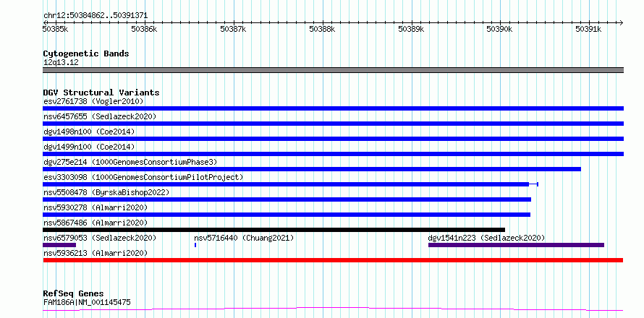Click the tiny nsv5716440 (Chuang2021) marker
Viewport: 644px width, 318px height.
click(195, 245)
